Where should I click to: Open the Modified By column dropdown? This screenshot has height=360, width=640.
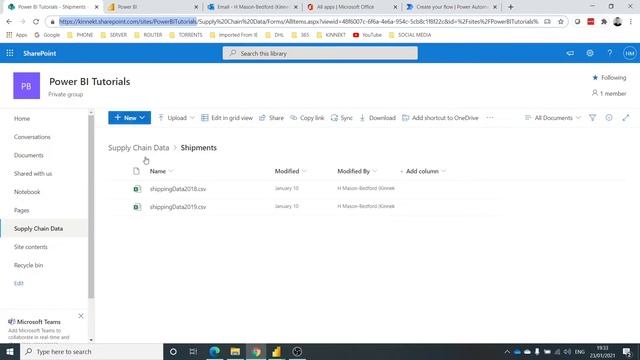[375, 171]
